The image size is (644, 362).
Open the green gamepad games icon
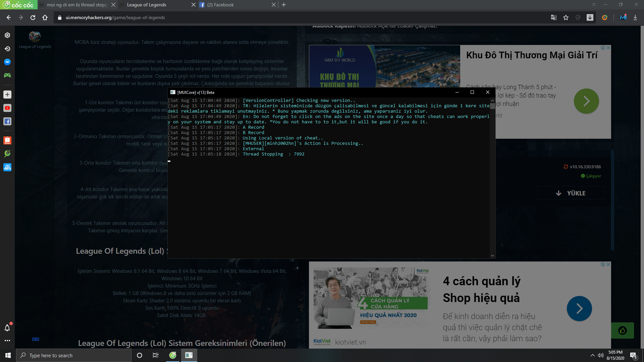tap(7, 75)
